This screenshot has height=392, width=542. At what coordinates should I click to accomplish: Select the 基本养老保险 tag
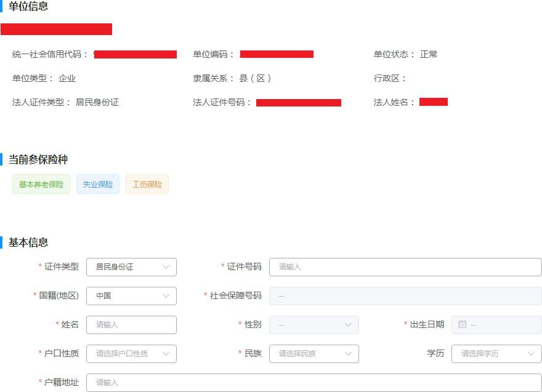(x=41, y=183)
